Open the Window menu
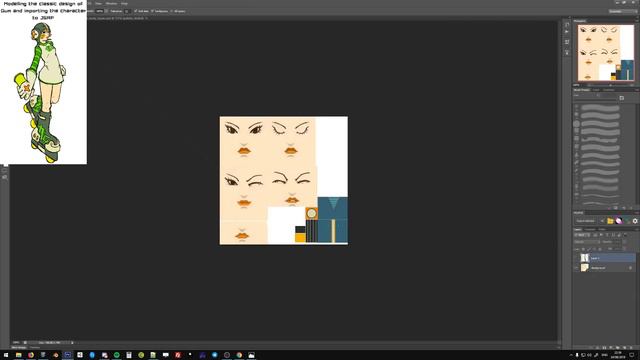 pyautogui.click(x=111, y=3)
